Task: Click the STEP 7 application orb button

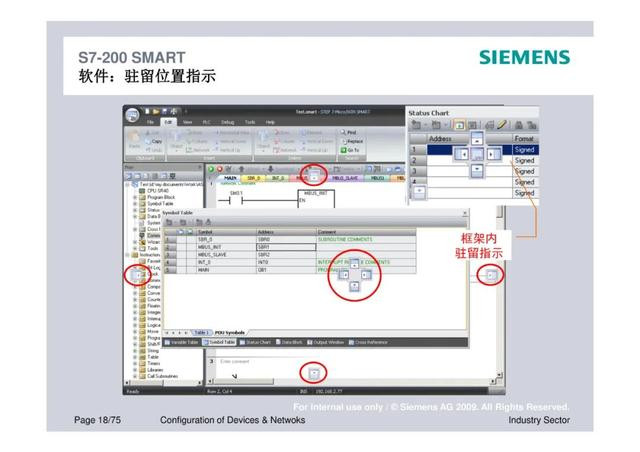Action: pyautogui.click(x=132, y=115)
